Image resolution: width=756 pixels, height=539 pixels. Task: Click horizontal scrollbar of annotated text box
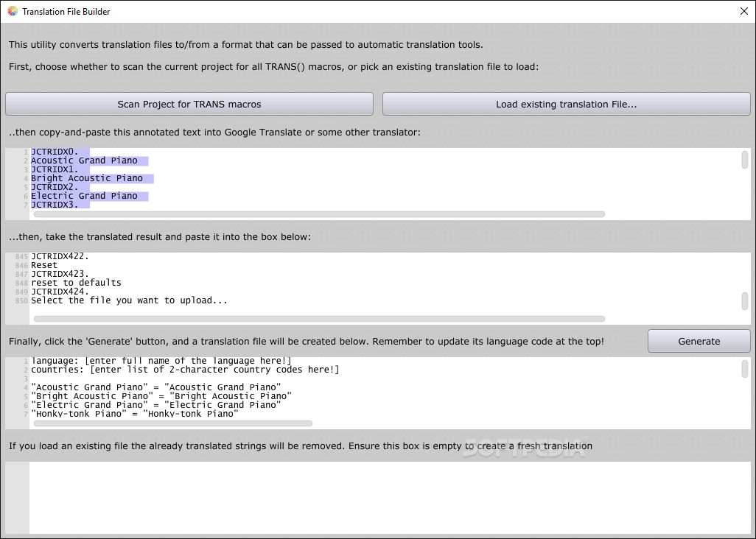tap(319, 214)
